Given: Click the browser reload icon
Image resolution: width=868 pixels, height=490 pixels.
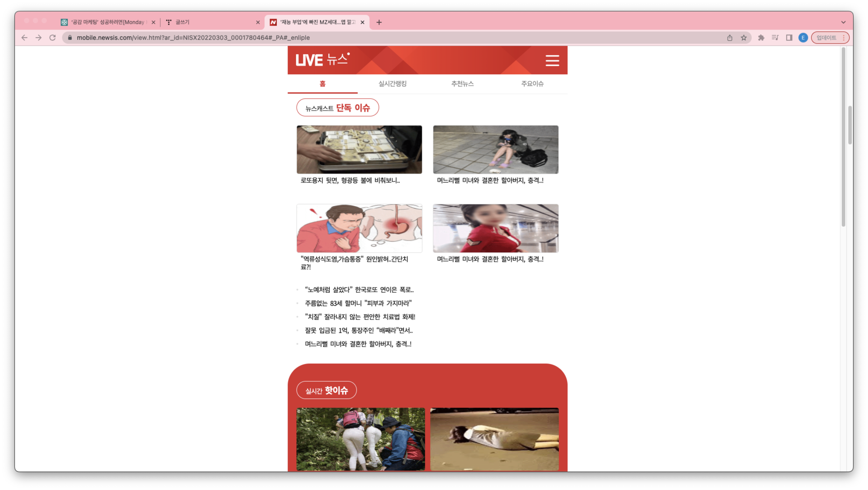Looking at the screenshot, I should [52, 38].
